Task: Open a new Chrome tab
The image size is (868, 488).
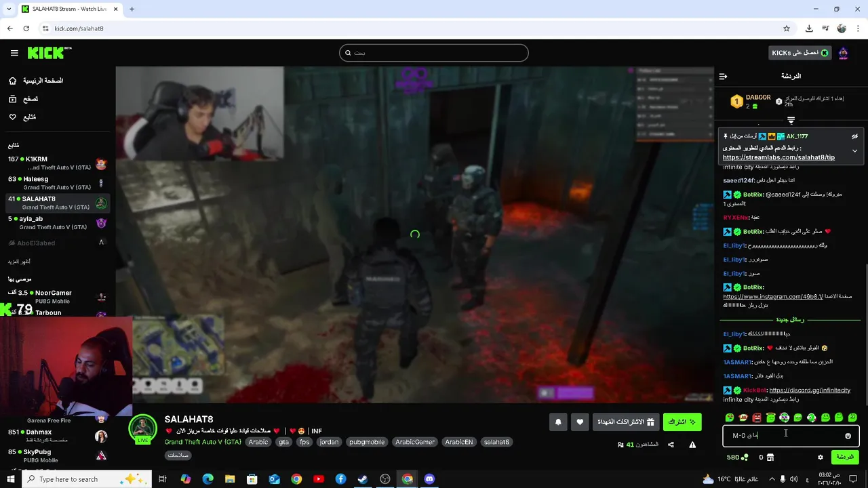Action: pos(132,9)
